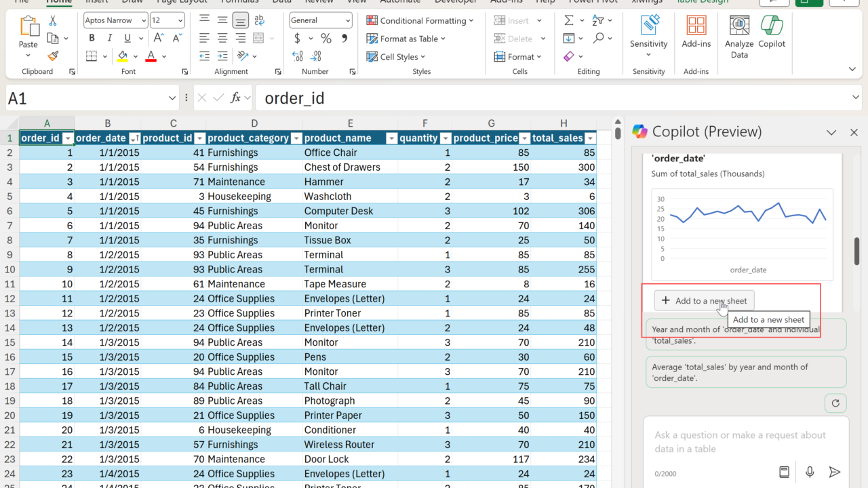Toggle Wrap Text in Alignment group
Screen dimensions: 868x488
[x=258, y=21]
